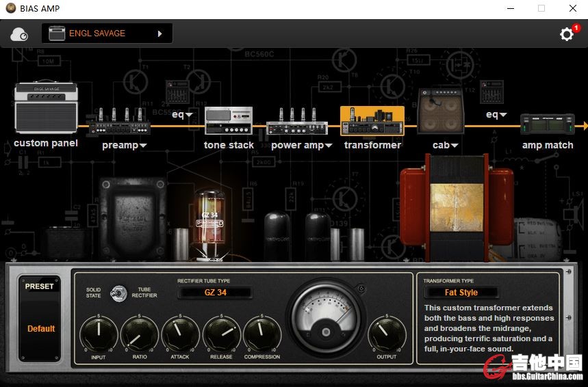Expand the first eq dropdown arrow

[x=189, y=115]
